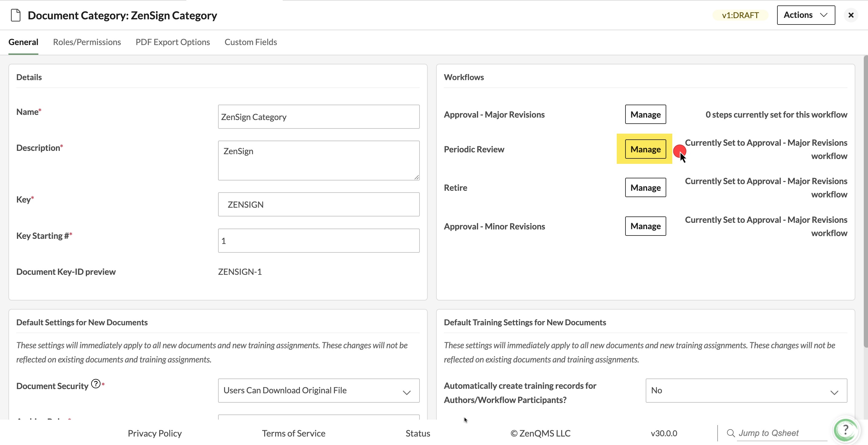Click the v30.0.0 version text
Image resolution: width=868 pixels, height=445 pixels.
(x=664, y=433)
